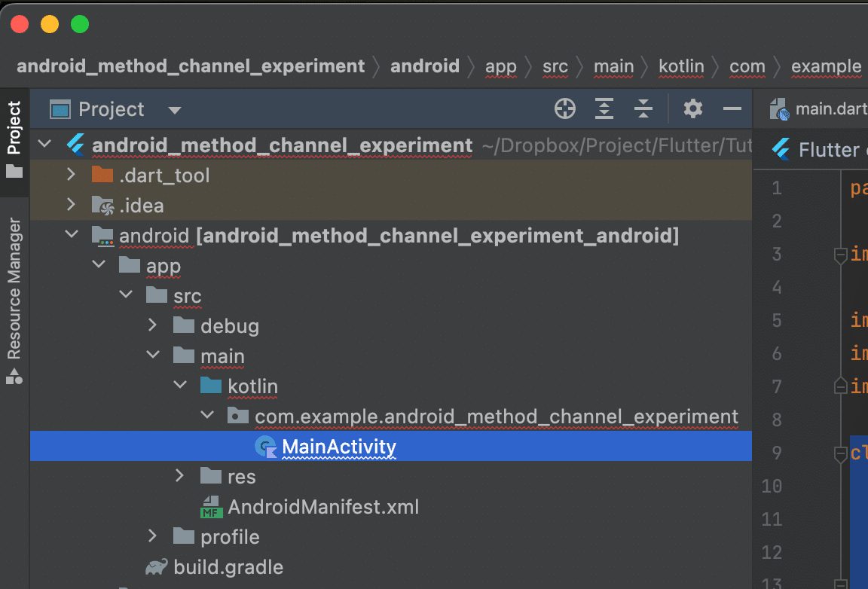Click the manifest icon next to AndroidManifest.xml
This screenshot has width=868, height=589.
point(210,506)
